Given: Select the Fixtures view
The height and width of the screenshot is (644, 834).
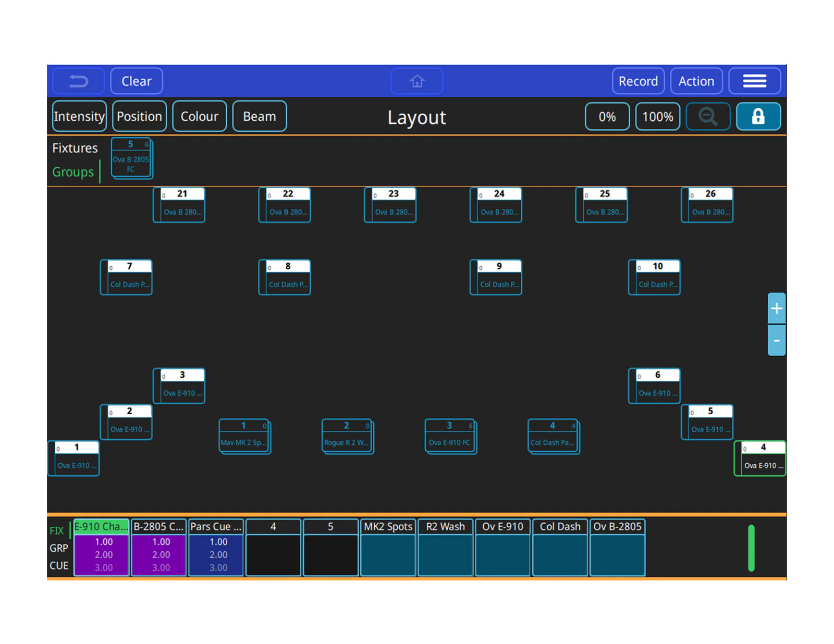Looking at the screenshot, I should tap(75, 148).
